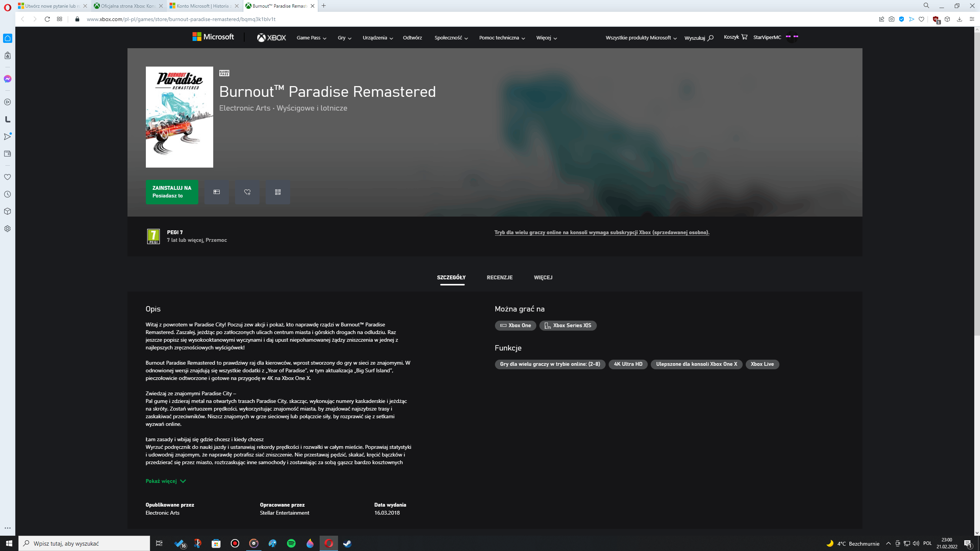Open the redeem code card icon button

217,192
